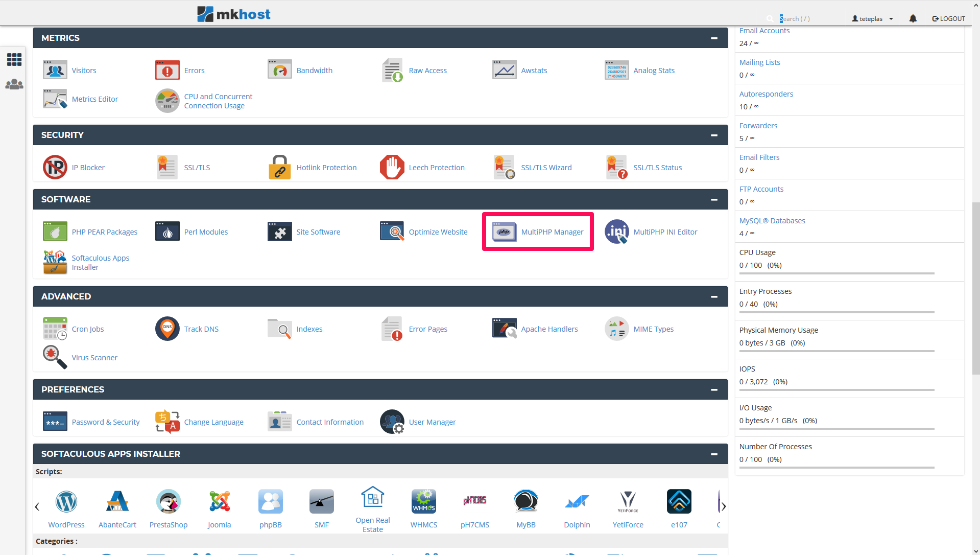980x555 pixels.
Task: Open the teteplas user dropdown
Action: coord(872,18)
